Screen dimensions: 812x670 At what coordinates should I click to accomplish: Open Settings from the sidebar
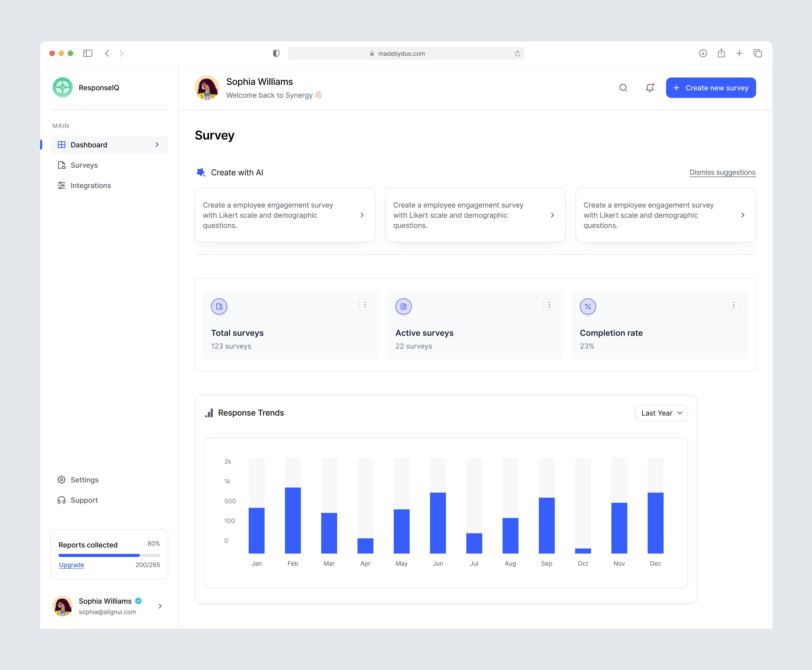point(84,480)
